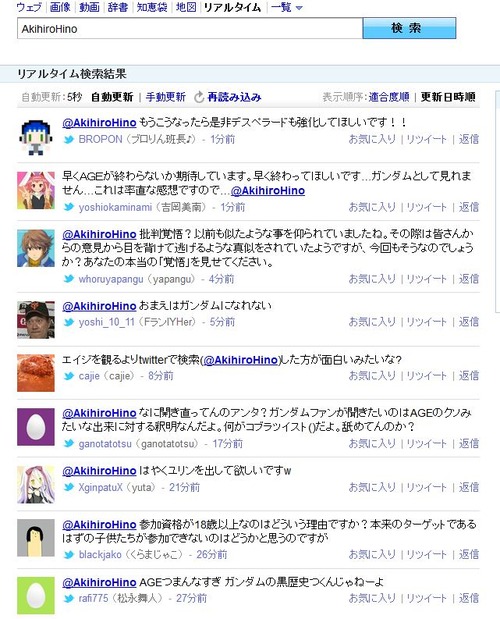Sort results by 適合度順 relevance
The image size is (500, 619).
pyautogui.click(x=389, y=97)
